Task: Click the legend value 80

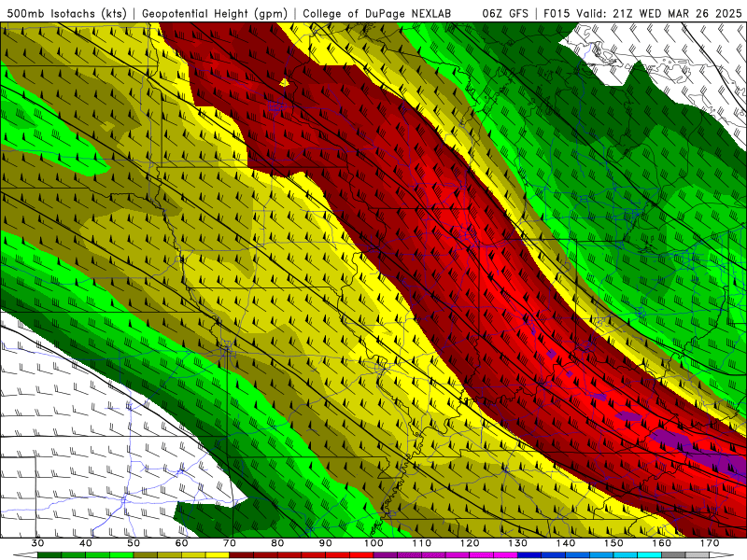Action: (x=277, y=543)
